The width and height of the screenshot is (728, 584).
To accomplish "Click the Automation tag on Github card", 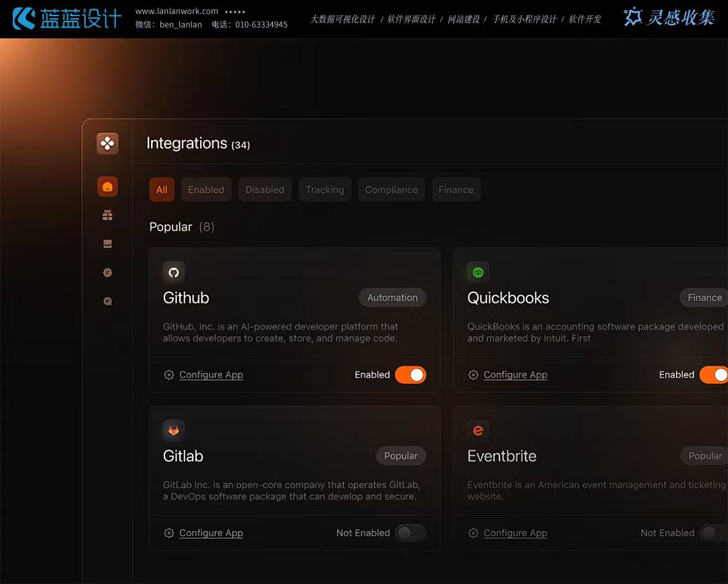I will [392, 298].
